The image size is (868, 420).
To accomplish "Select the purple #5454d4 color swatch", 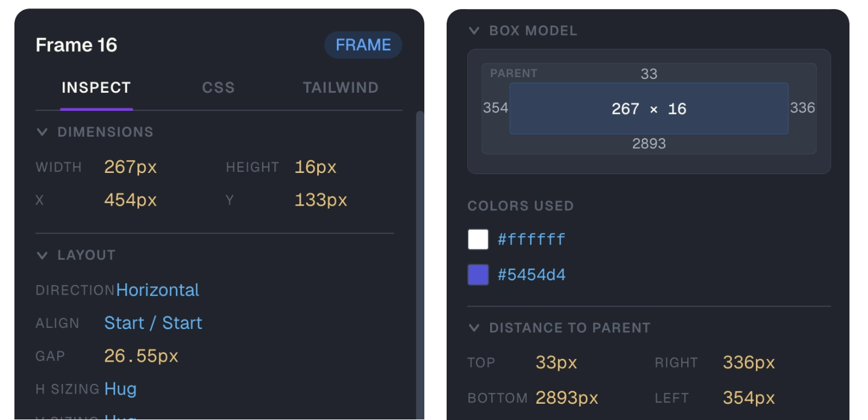I will (477, 275).
